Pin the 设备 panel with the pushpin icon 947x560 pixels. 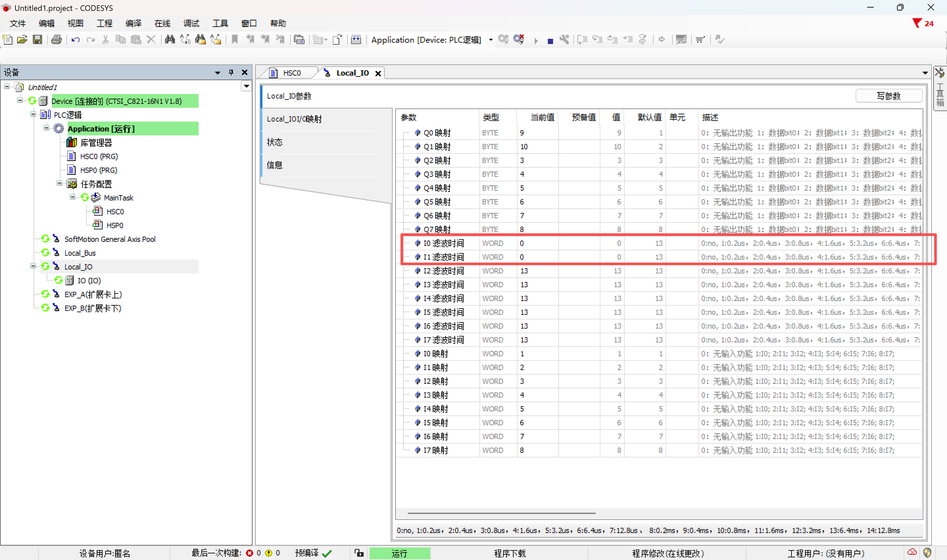[231, 72]
